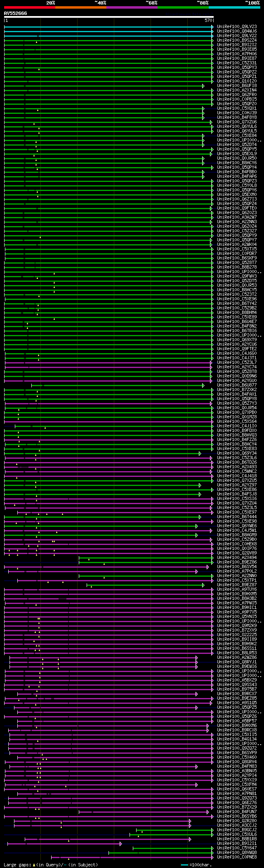
Task: Open the UniRef100_C5WNC2 hit
Action: pos(237,471)
